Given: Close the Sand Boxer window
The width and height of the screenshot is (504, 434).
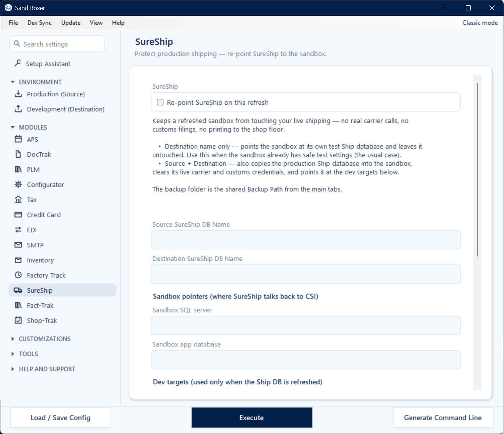Looking at the screenshot, I should 492,8.
